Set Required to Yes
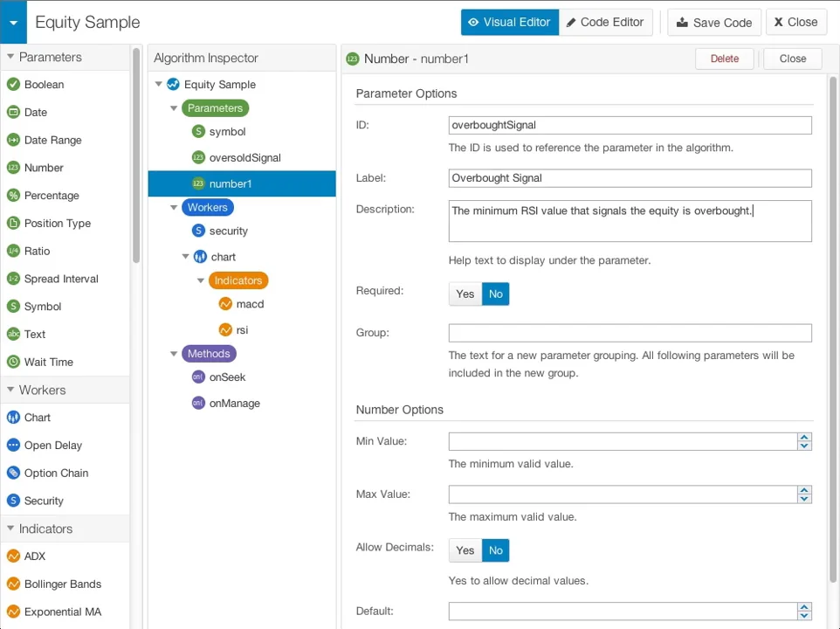Viewport: 840px width, 629px height. click(465, 294)
